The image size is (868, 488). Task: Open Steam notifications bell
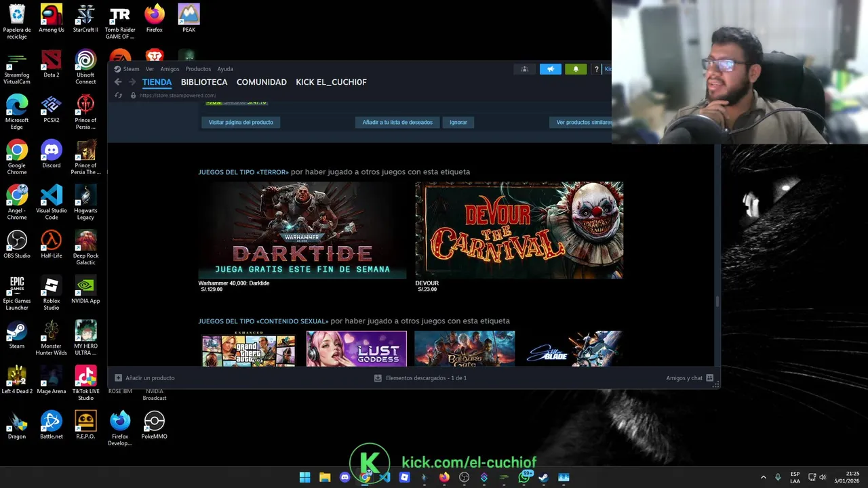(x=576, y=69)
